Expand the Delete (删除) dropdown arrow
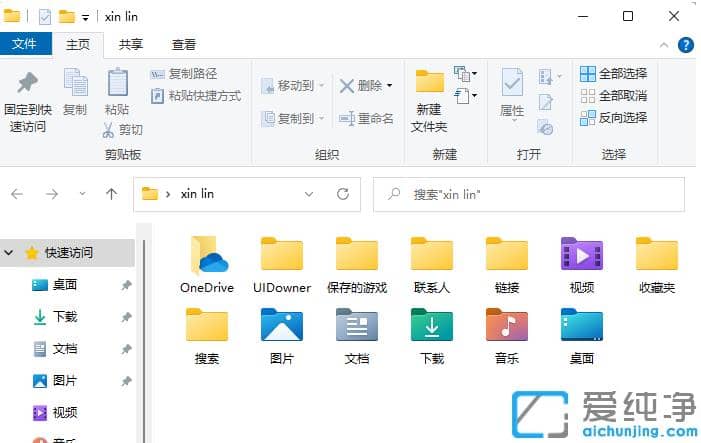Screen dimensions: 701x443 [389, 85]
